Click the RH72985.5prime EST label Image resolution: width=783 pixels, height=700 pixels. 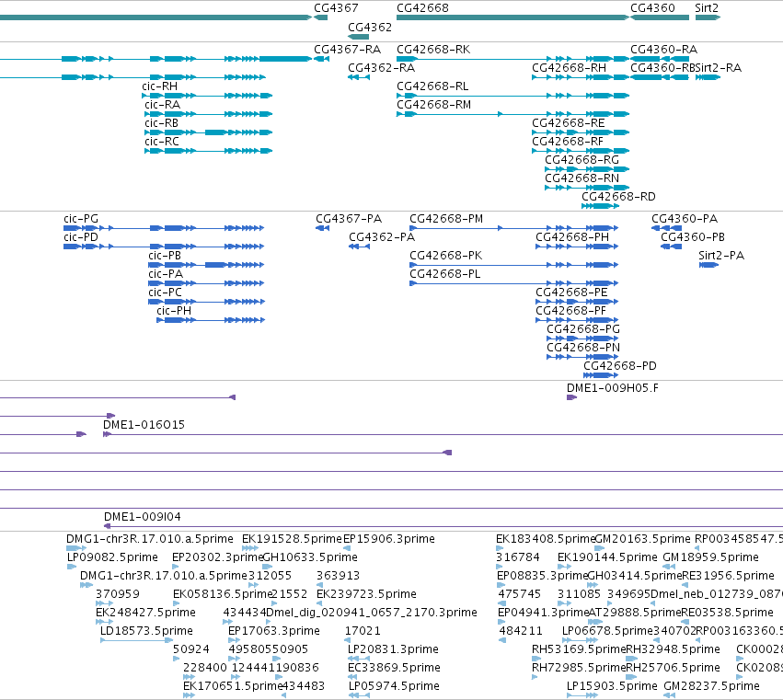pos(579,668)
